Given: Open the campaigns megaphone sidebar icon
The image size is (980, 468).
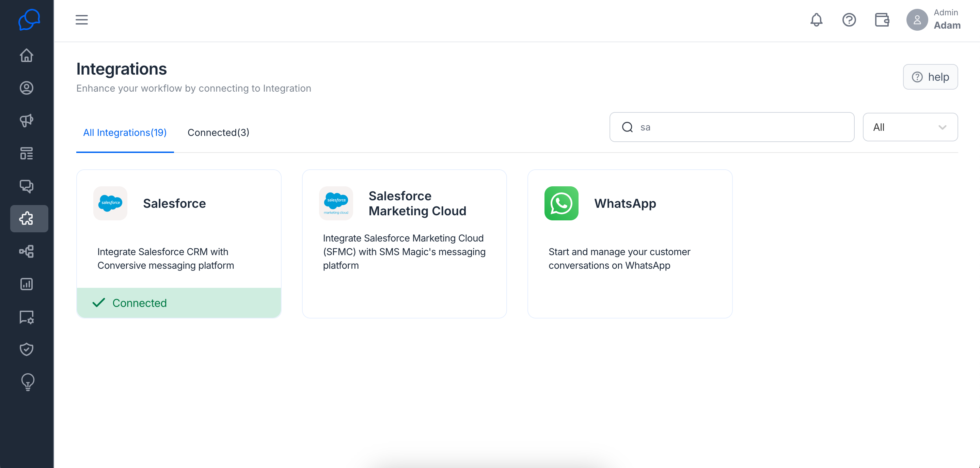Looking at the screenshot, I should 27,121.
